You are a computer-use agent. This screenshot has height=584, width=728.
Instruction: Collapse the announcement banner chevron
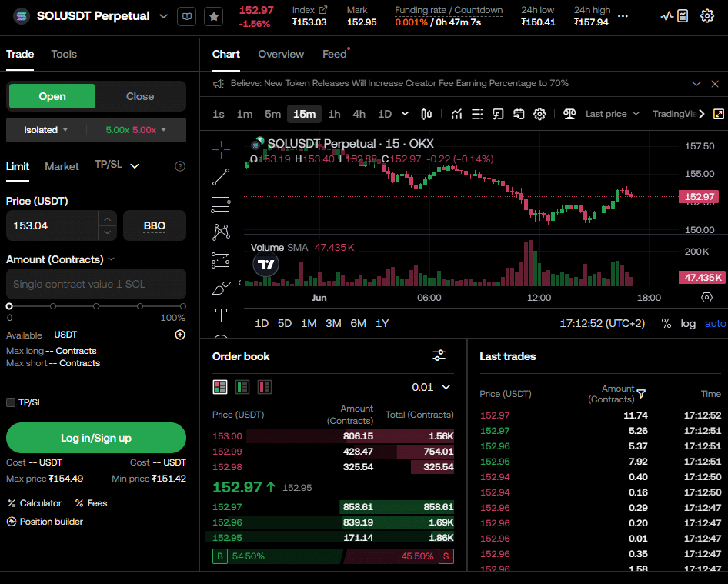696,84
